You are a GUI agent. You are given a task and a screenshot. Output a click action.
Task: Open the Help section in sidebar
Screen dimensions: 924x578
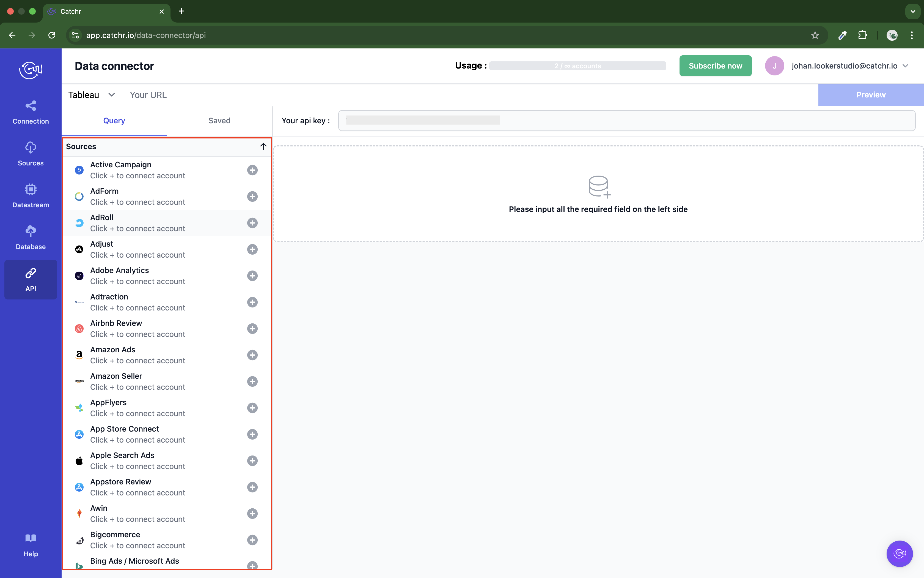pos(31,546)
